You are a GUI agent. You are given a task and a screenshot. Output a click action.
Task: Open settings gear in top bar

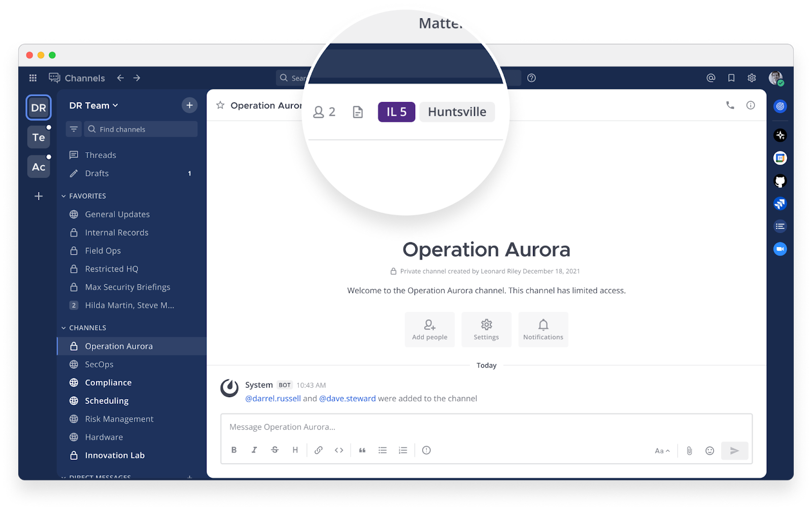click(x=752, y=78)
